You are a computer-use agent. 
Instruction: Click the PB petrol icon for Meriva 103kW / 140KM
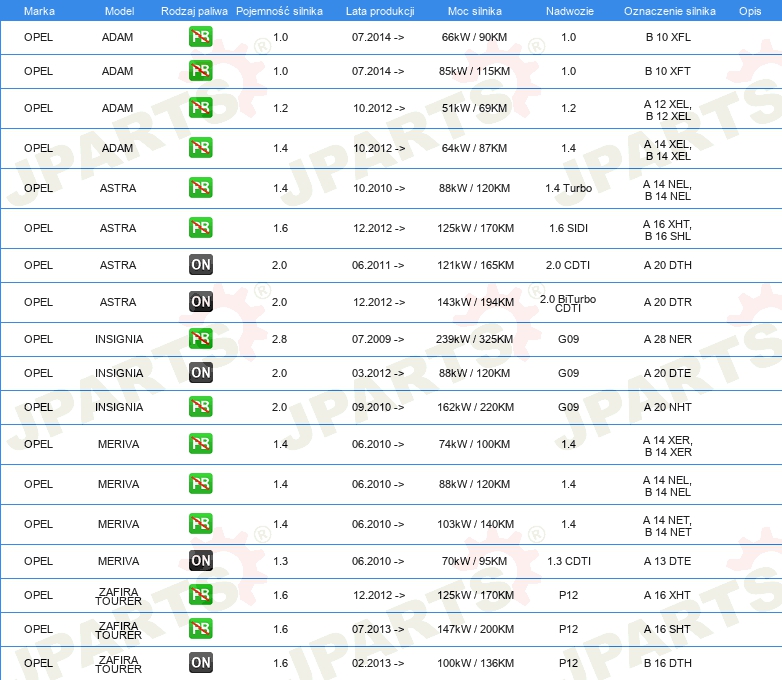[201, 524]
